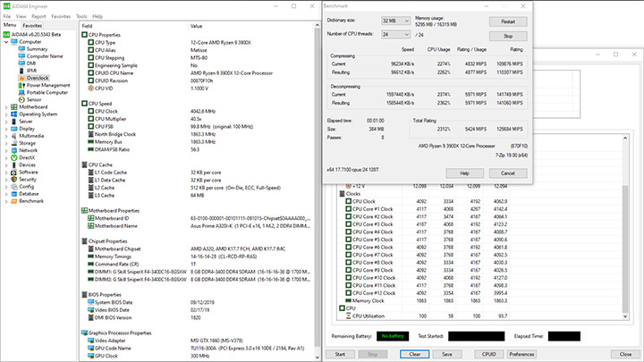Select the Overclock flame icon
The height and width of the screenshot is (362, 644).
tap(21, 78)
